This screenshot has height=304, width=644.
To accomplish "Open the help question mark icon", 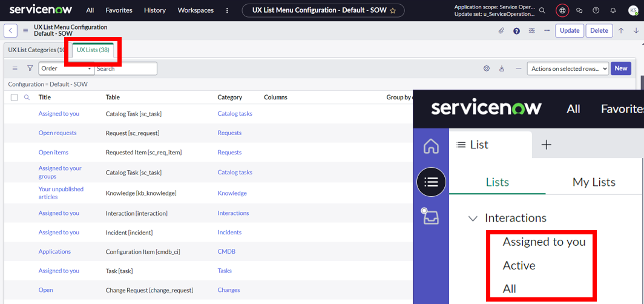I will pos(596,10).
